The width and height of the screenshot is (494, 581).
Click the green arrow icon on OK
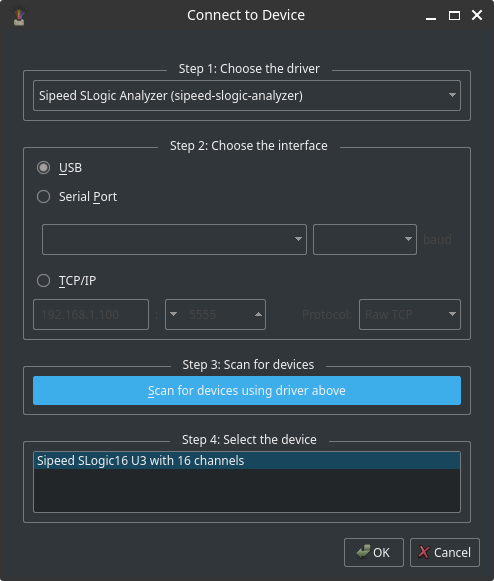(363, 552)
